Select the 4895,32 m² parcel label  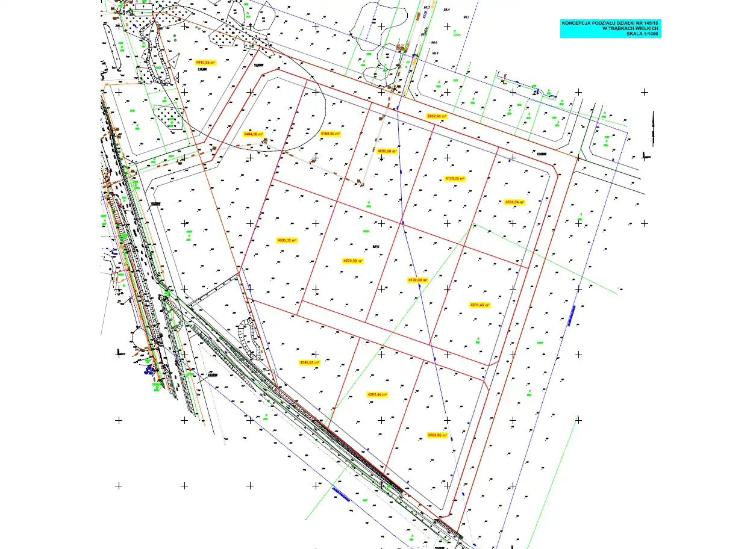287,240
